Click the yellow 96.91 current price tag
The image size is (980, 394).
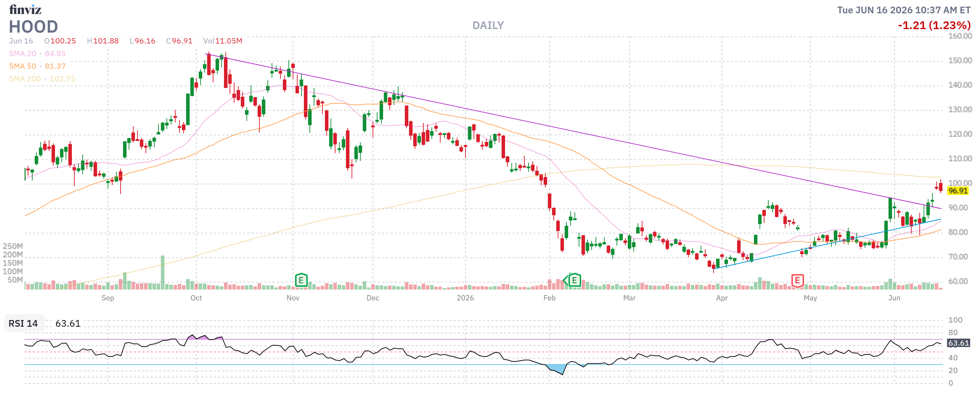(958, 191)
